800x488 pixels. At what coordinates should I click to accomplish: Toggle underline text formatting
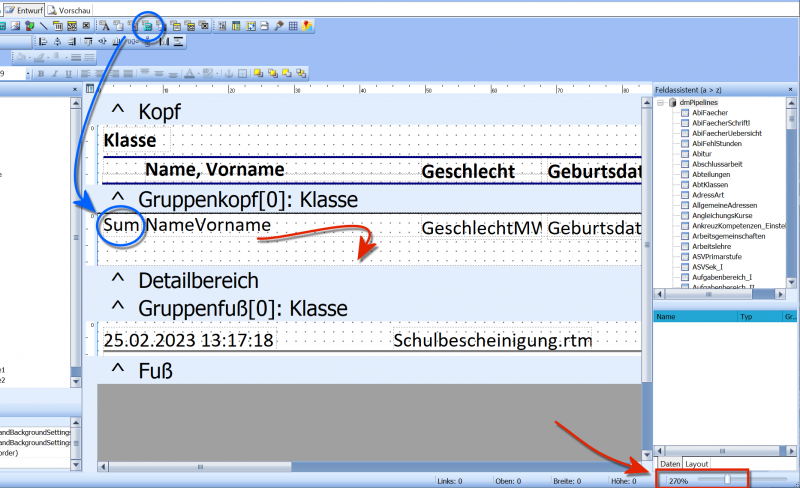click(68, 74)
